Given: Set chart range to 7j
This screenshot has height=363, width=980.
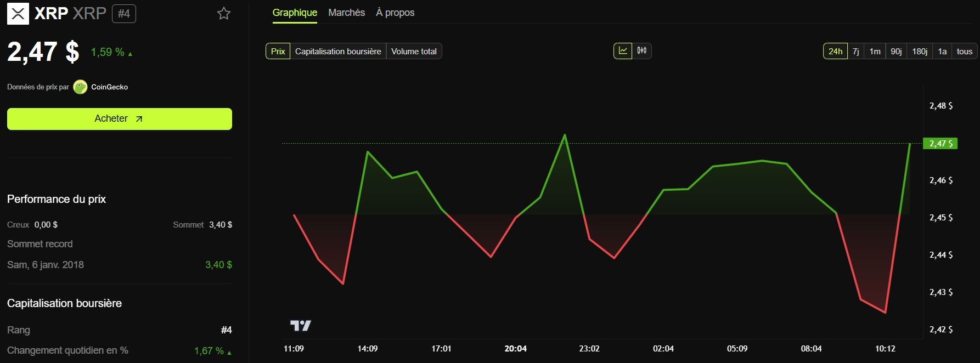Looking at the screenshot, I should click(856, 52).
